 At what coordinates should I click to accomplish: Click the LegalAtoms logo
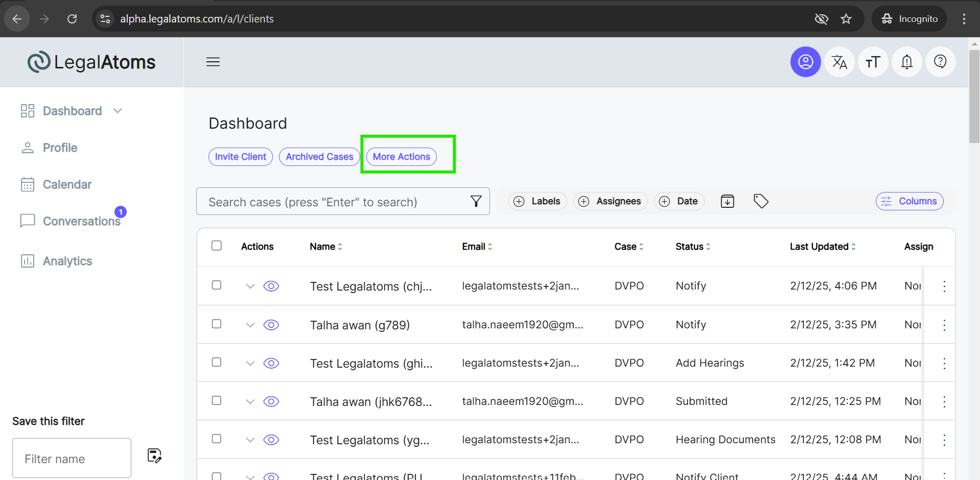pos(91,62)
